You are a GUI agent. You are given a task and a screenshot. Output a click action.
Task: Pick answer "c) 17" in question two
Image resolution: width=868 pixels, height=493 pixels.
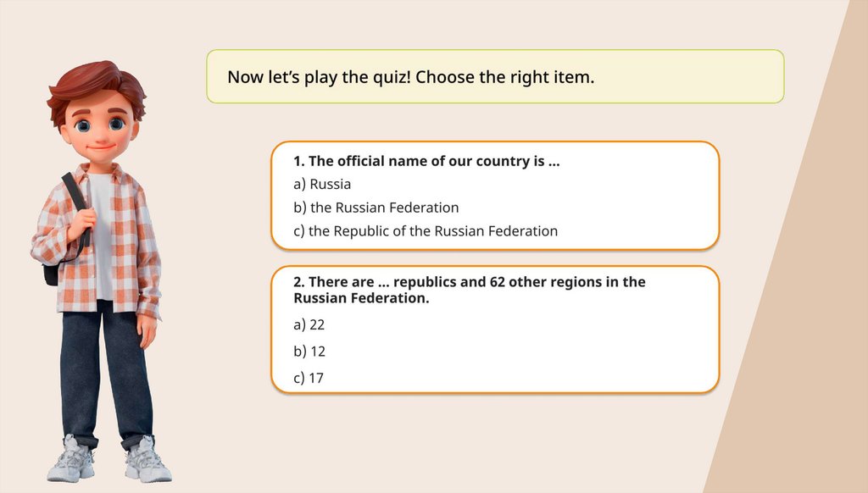(x=309, y=379)
